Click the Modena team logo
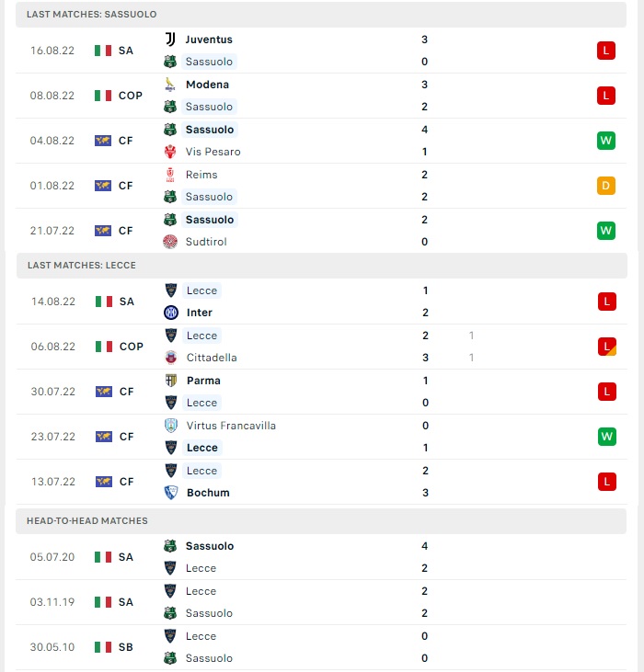This screenshot has height=672, width=644. 170,85
